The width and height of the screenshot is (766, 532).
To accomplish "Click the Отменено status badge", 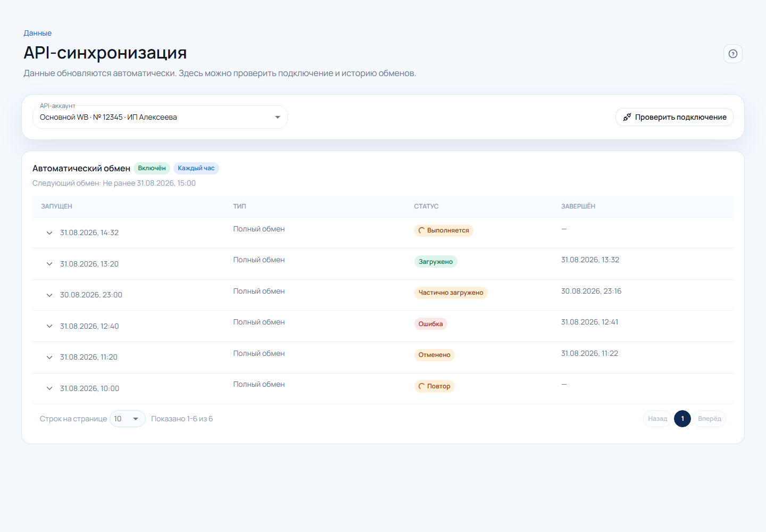I will tap(434, 355).
